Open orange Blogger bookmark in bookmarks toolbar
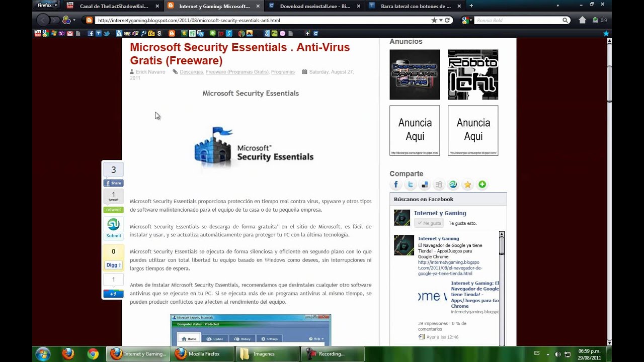Image resolution: width=644 pixels, height=362 pixels. [x=172, y=33]
